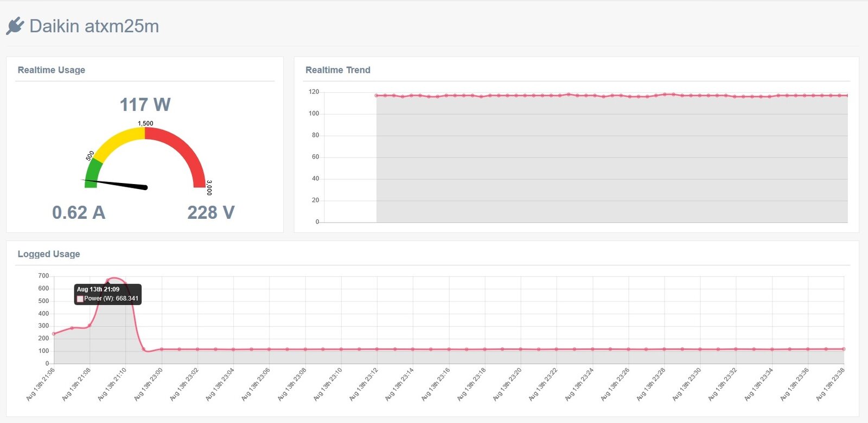Click the 1,500 gauge label
The width and height of the screenshot is (868, 423).
(x=145, y=123)
